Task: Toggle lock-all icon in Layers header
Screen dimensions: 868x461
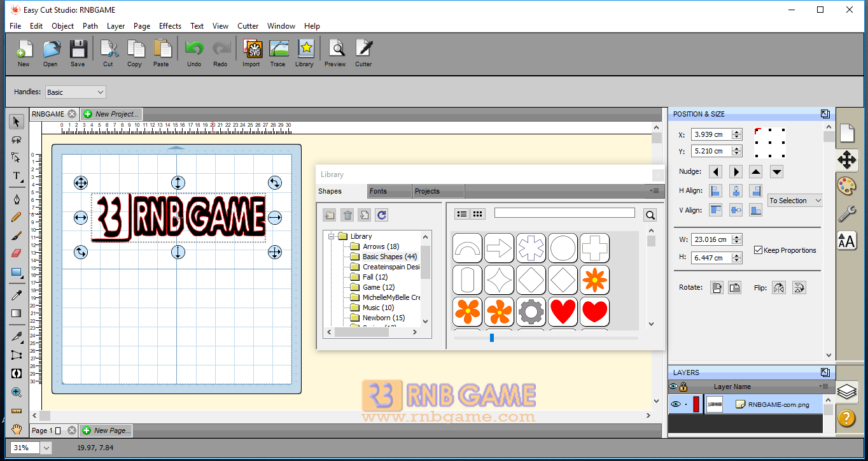Action: click(683, 387)
